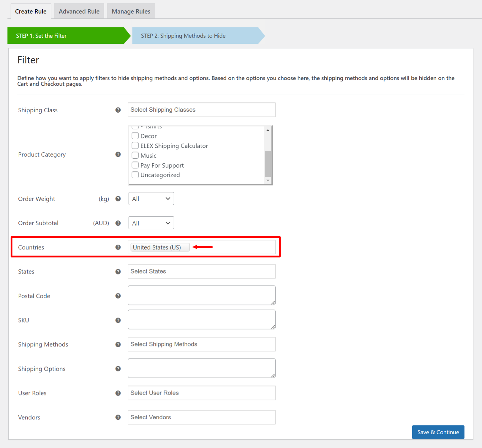Open the Select Shipping Classes picker
The width and height of the screenshot is (482, 448).
pos(201,109)
